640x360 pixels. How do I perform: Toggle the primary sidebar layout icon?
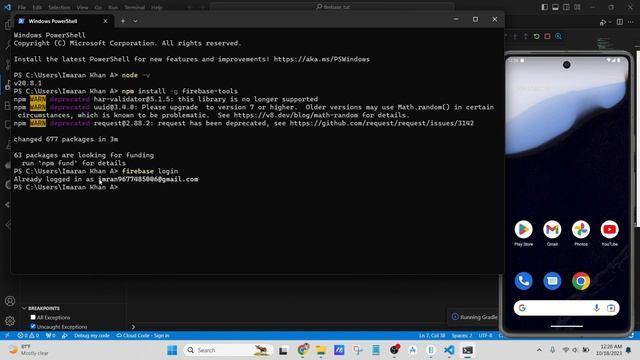544,7
